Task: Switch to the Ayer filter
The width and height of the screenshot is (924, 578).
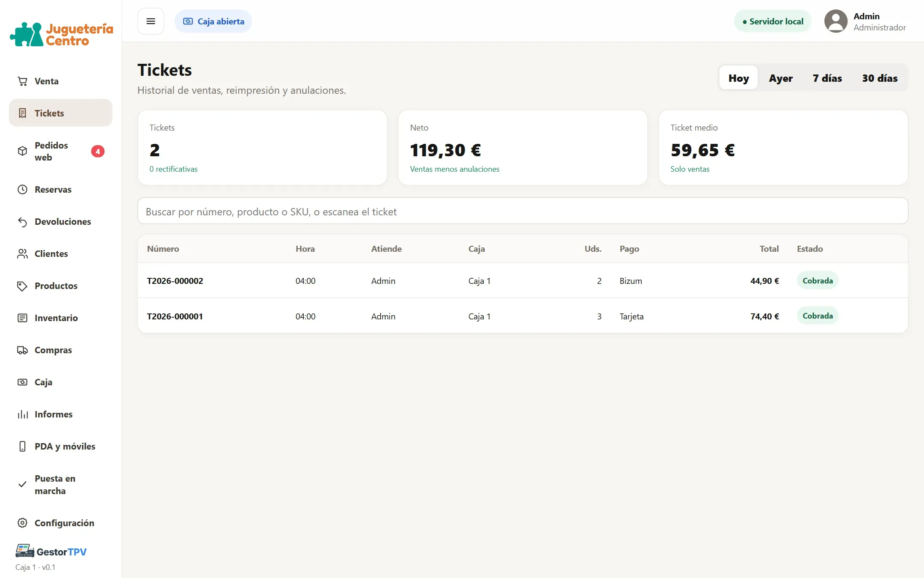Action: click(781, 78)
